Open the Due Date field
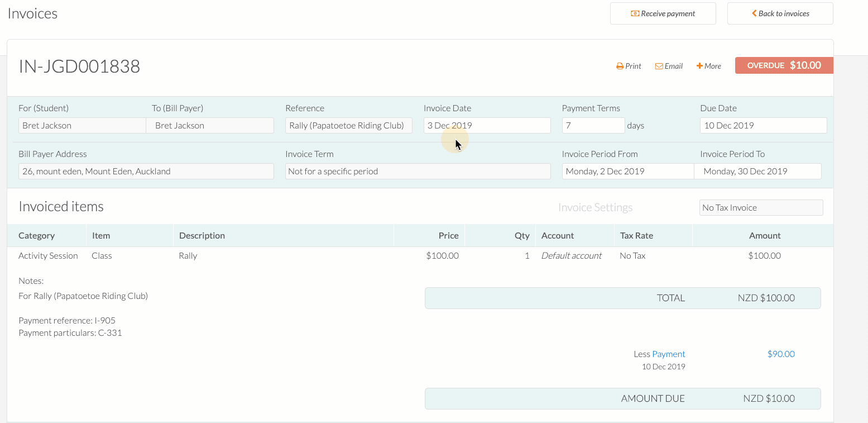Viewport: 868px width, 423px height. (763, 125)
